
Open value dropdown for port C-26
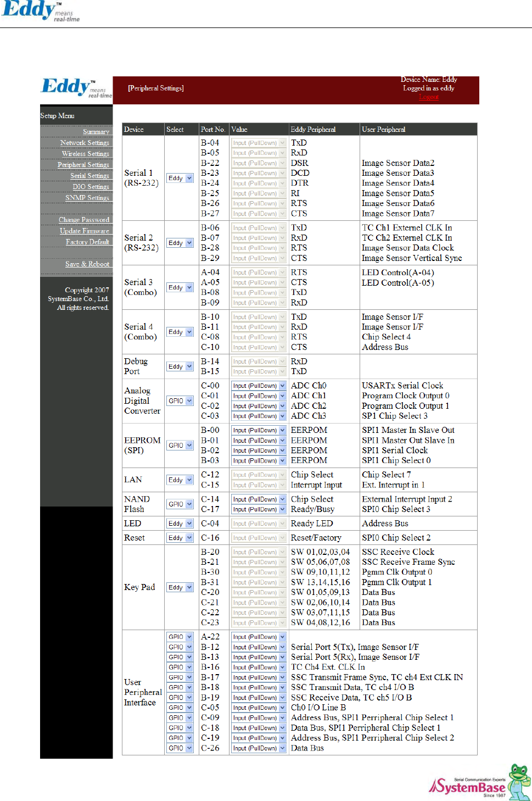(x=259, y=748)
